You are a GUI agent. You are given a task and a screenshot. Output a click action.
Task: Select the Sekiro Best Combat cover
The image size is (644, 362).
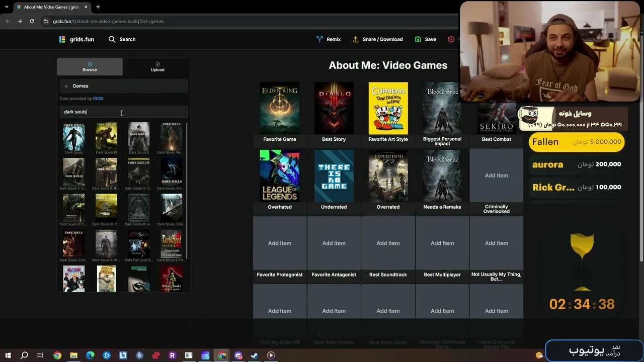pyautogui.click(x=497, y=118)
